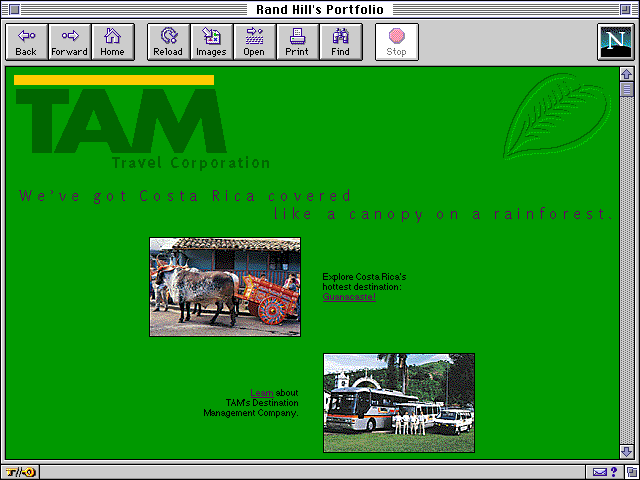
Task: Click the window close box in title bar
Action: click(x=14, y=9)
